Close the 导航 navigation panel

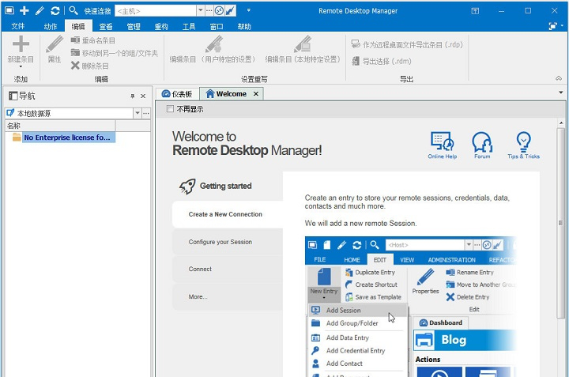[x=143, y=96]
